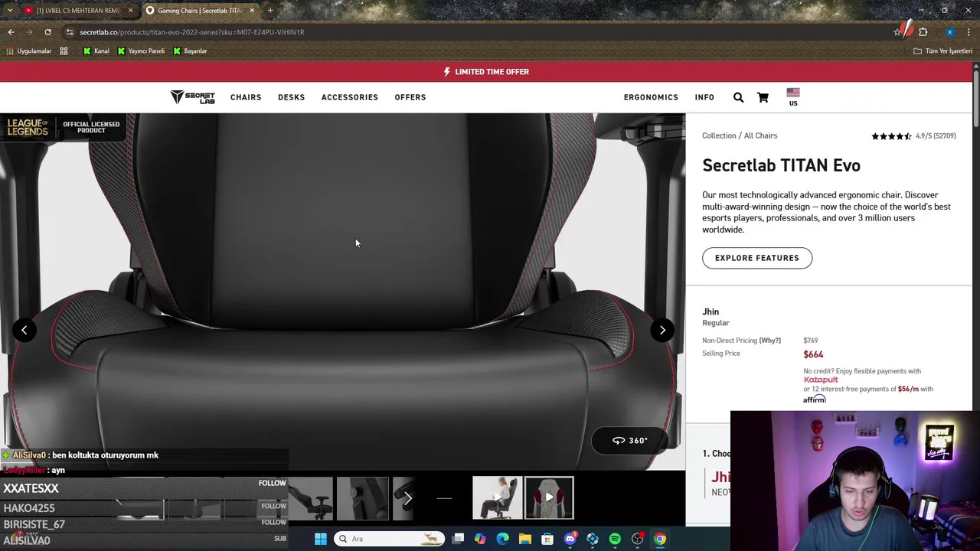Viewport: 980px width, 551px height.
Task: Open Spotify from the taskbar
Action: click(615, 539)
